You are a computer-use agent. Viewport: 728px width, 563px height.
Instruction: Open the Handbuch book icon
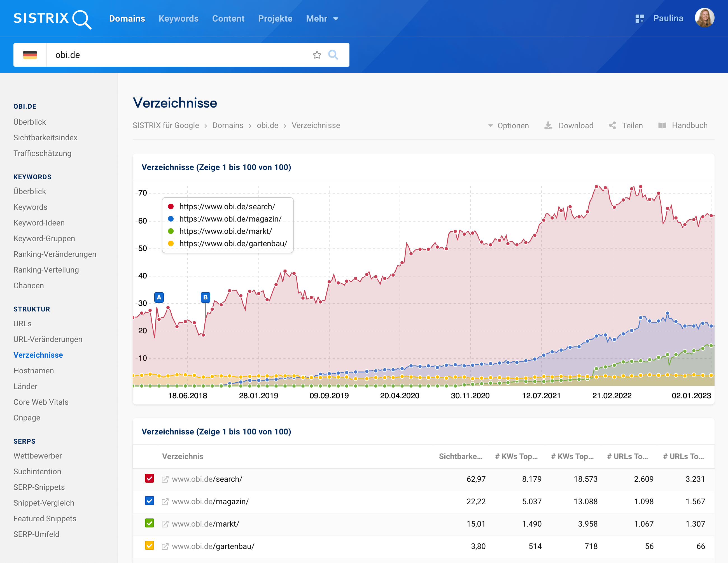[x=662, y=126]
